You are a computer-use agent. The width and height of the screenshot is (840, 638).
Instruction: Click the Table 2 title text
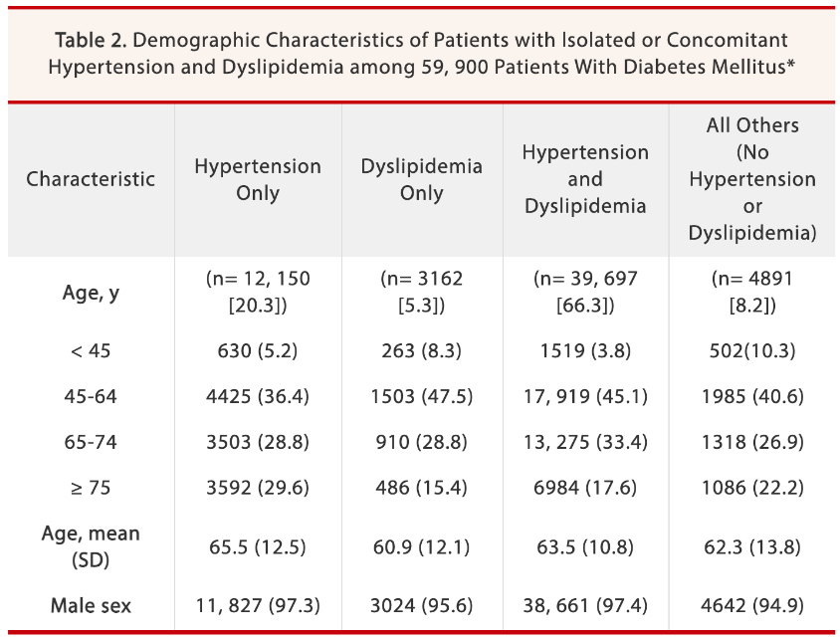(421, 54)
